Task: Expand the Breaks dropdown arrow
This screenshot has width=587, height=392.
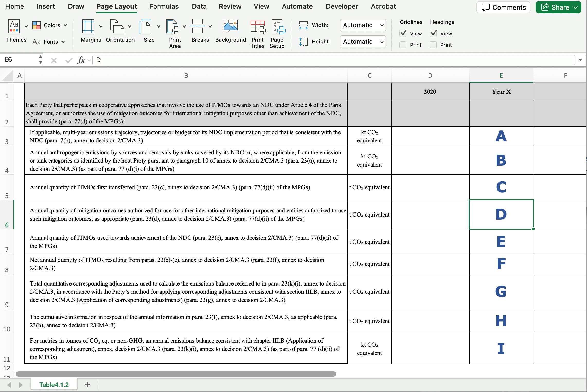Action: tap(210, 26)
